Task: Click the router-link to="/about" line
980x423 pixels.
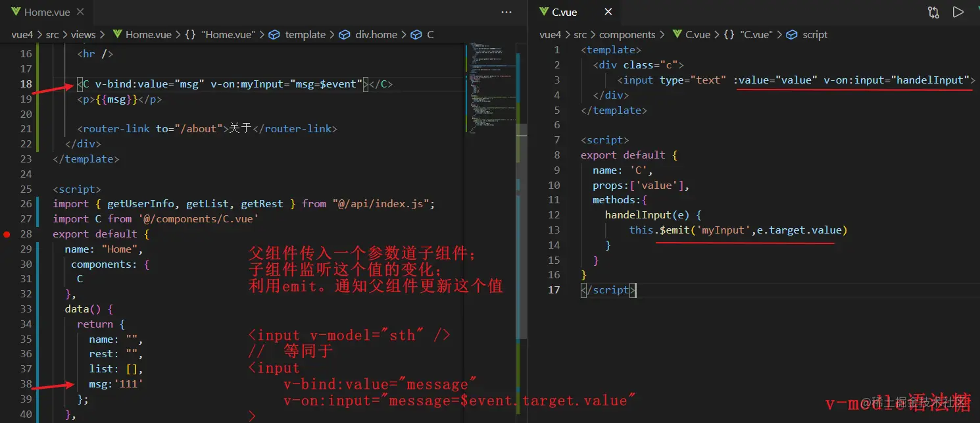Action: pyautogui.click(x=207, y=129)
